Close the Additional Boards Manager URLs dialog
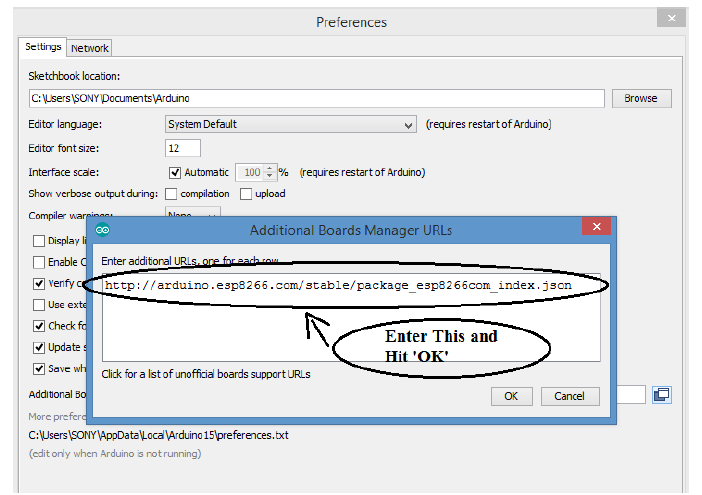The image size is (702, 495). pyautogui.click(x=596, y=226)
